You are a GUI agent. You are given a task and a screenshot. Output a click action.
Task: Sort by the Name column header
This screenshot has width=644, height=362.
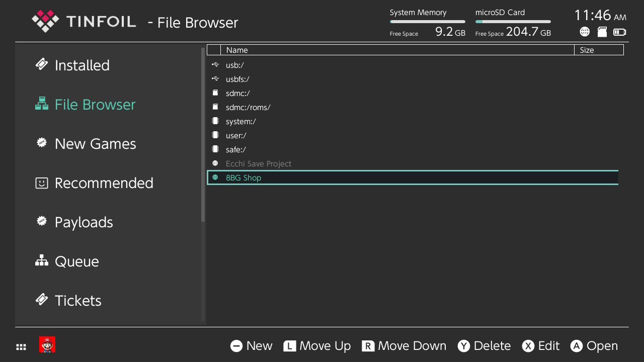[x=397, y=50]
